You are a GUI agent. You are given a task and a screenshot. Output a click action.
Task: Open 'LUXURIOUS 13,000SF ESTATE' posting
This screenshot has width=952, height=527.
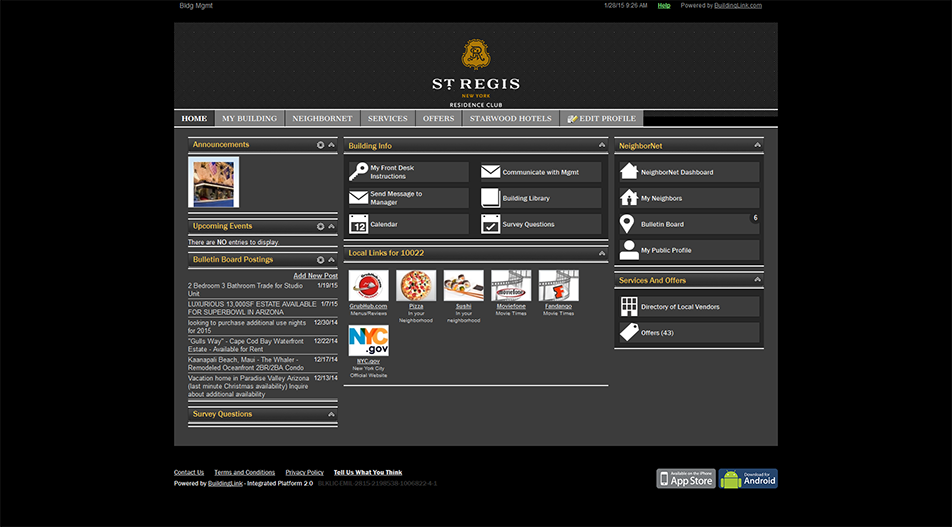click(252, 308)
